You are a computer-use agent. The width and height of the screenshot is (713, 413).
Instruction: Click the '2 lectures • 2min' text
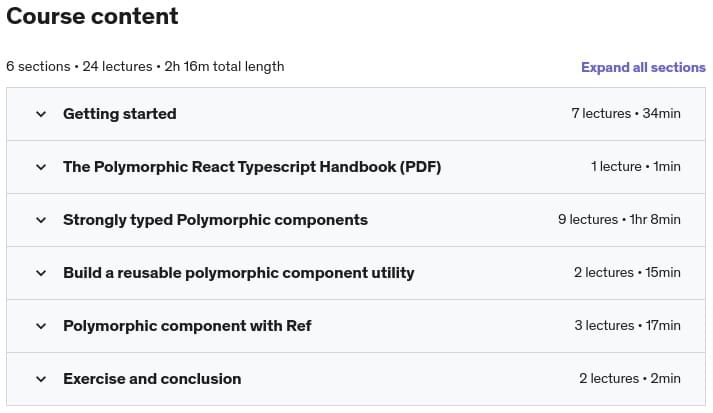tap(630, 378)
